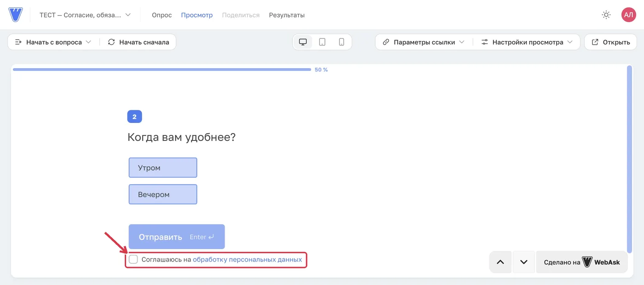The width and height of the screenshot is (644, 285).
Task: Click the 50 % progress bar
Action: [162, 70]
